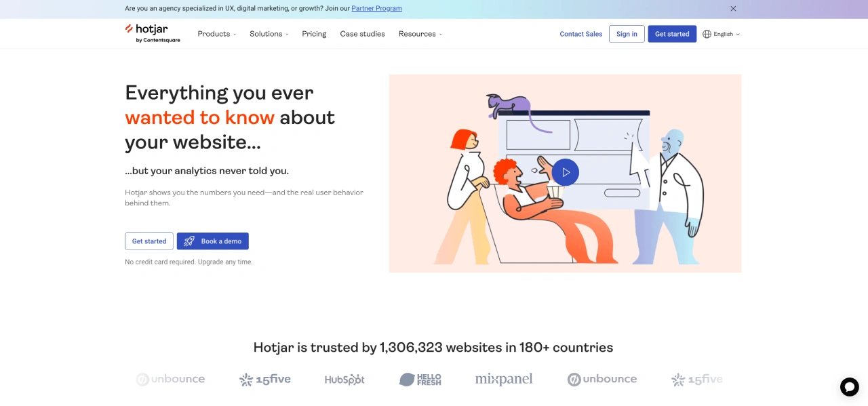
Task: Open the Pricing page
Action: click(x=314, y=34)
